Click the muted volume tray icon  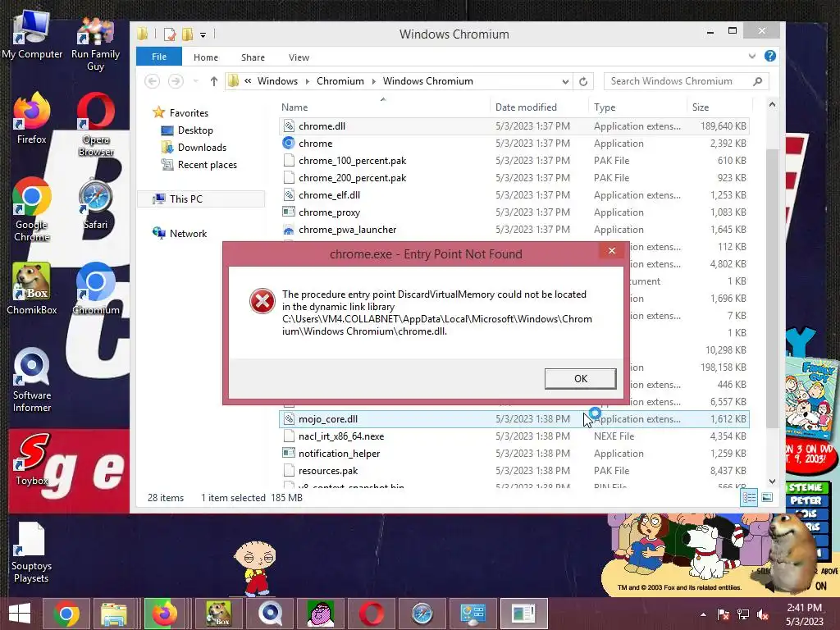click(762, 614)
